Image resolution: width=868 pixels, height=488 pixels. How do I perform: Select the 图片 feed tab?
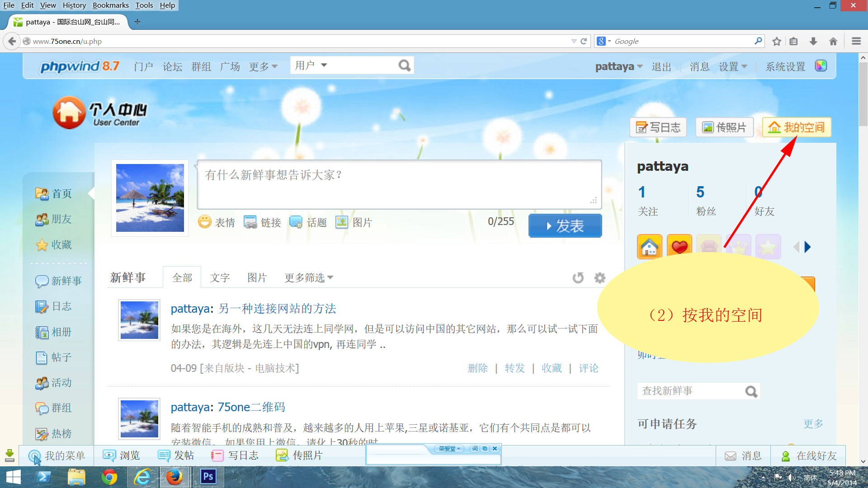257,277
